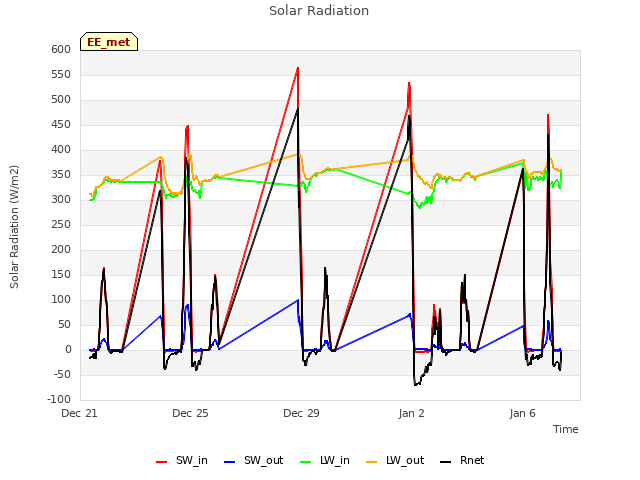Toggle the SW_out legend entry

[253, 460]
